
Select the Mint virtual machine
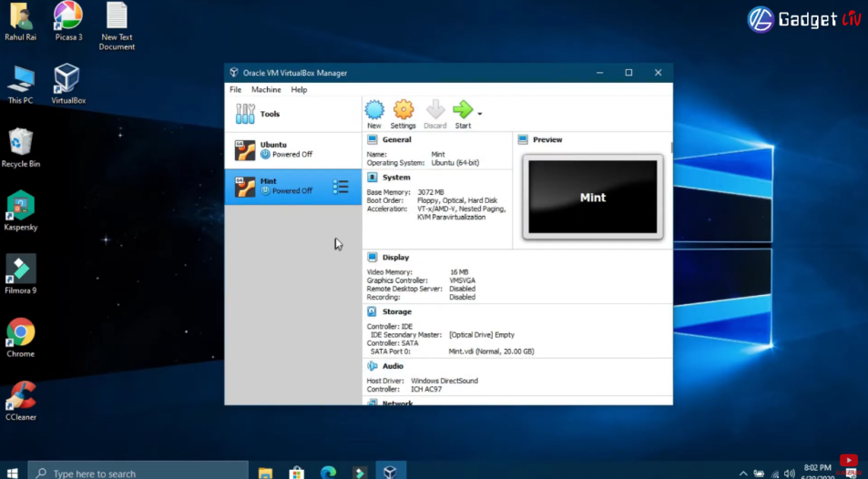(x=293, y=187)
